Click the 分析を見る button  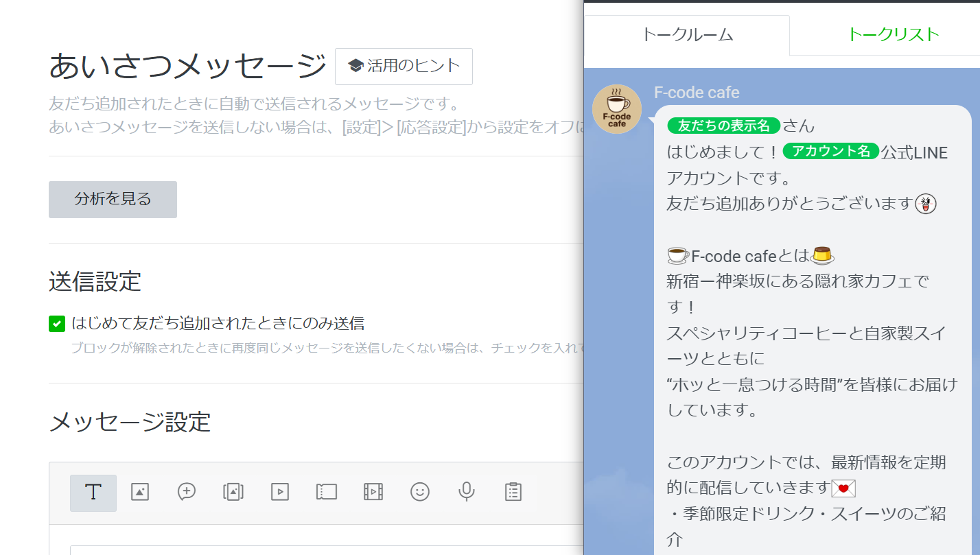pos(113,200)
